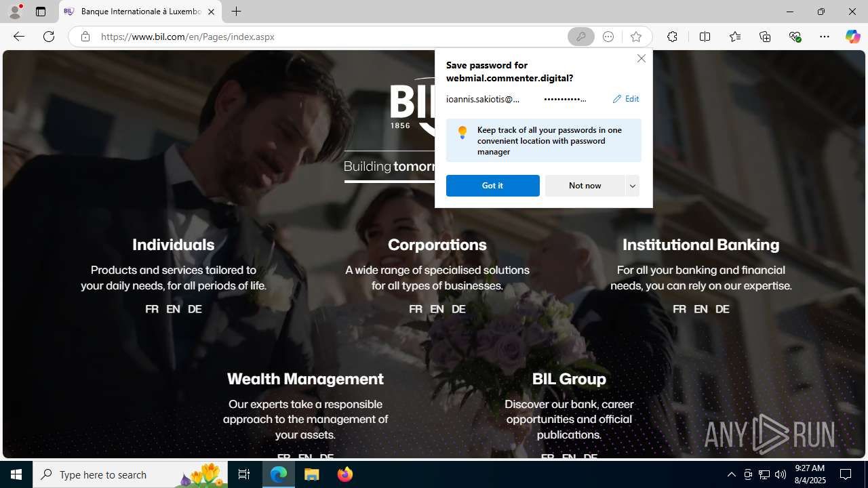Choose FR under Corporations

pos(416,309)
